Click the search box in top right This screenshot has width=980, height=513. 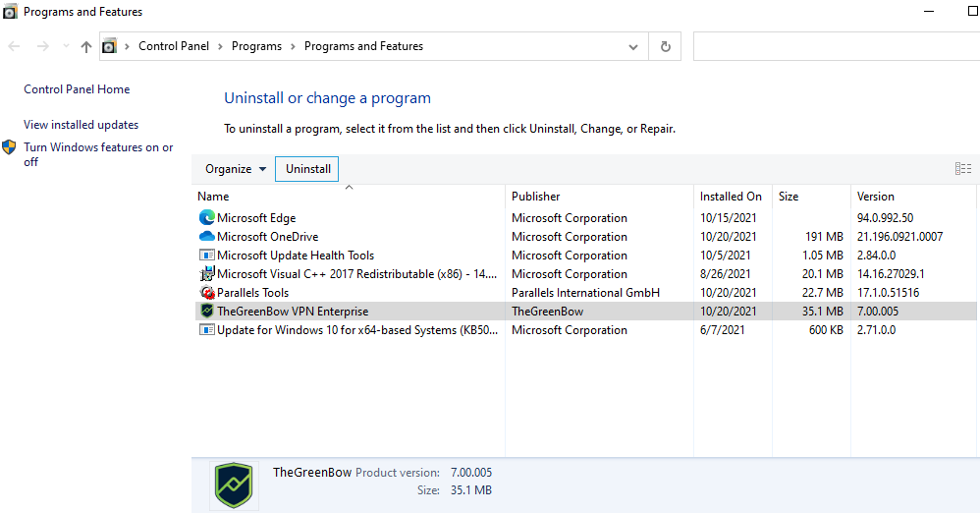[835, 46]
